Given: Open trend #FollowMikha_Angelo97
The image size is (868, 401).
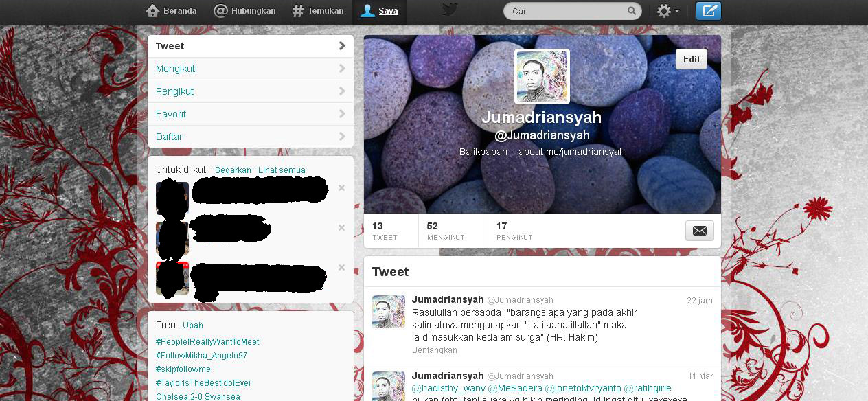Looking at the screenshot, I should (x=201, y=356).
